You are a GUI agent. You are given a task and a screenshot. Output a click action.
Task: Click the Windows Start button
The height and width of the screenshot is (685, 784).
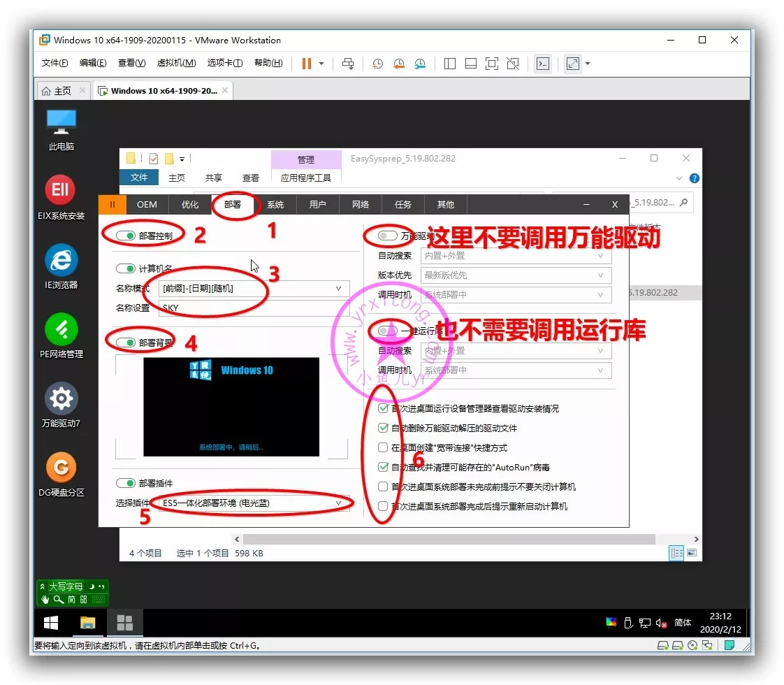[51, 623]
